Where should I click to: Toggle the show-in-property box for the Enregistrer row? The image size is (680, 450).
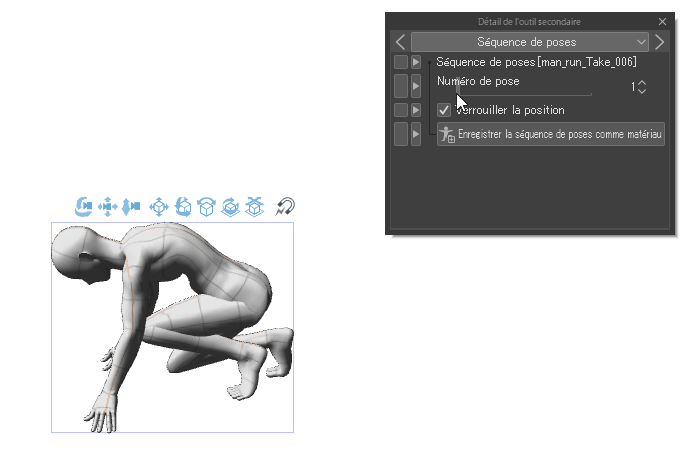pos(401,134)
